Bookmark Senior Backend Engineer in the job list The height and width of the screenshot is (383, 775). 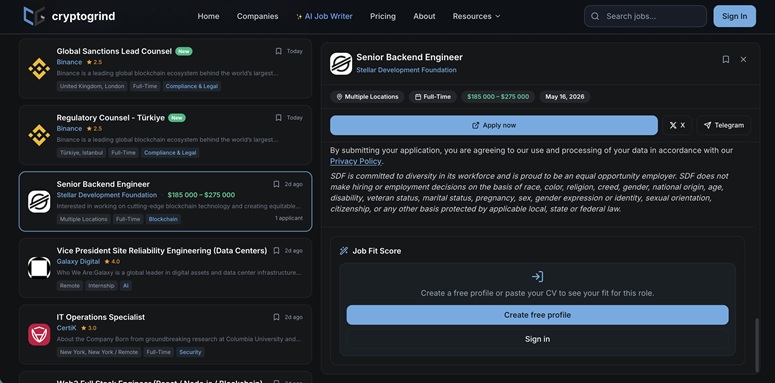coord(276,184)
